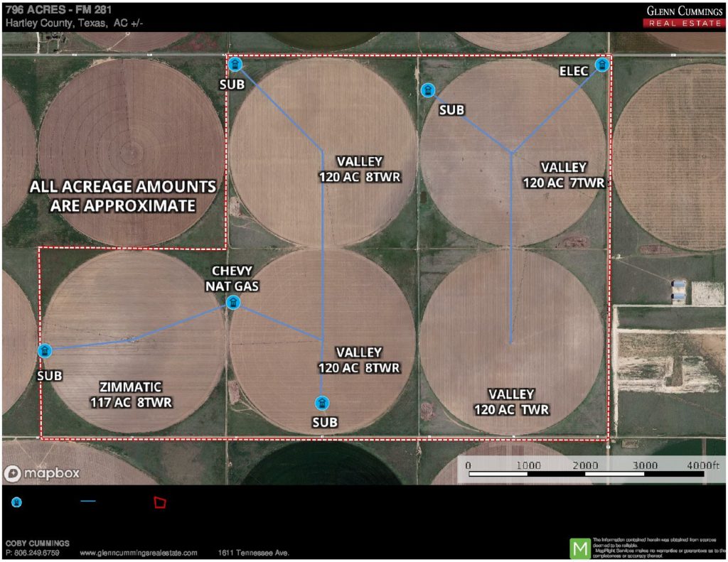Click the "3000" scale bar label

coord(645,465)
